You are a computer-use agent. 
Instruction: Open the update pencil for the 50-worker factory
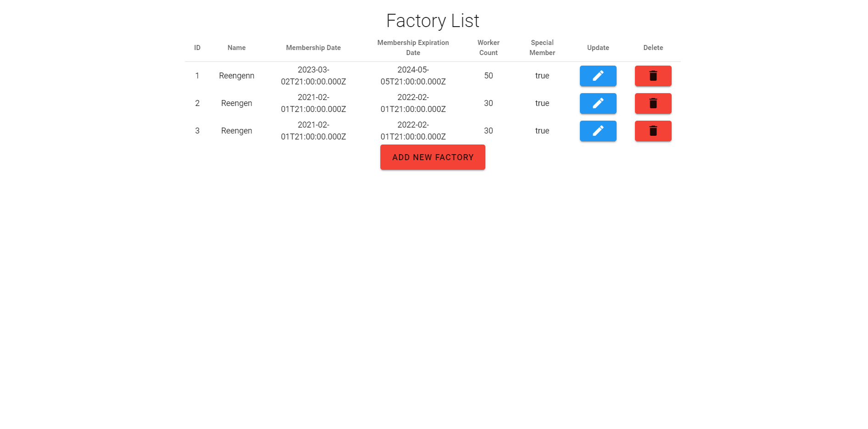coord(598,76)
